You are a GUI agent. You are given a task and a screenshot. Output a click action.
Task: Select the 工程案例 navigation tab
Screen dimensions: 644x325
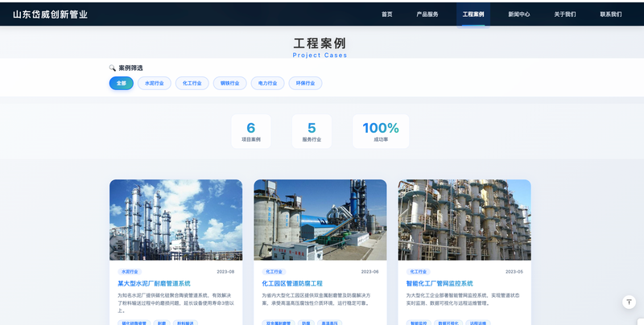click(473, 14)
